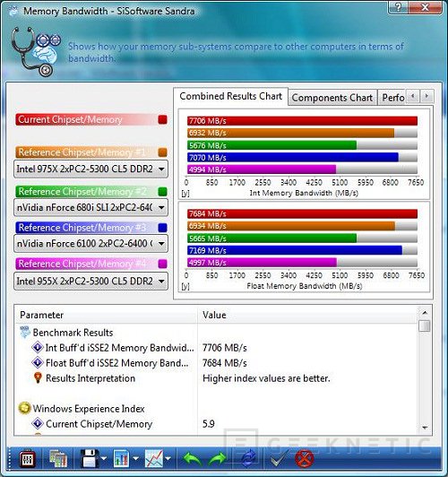Click the tab strip left arrow
Viewport: 448px width, 477px height.
pos(413,96)
